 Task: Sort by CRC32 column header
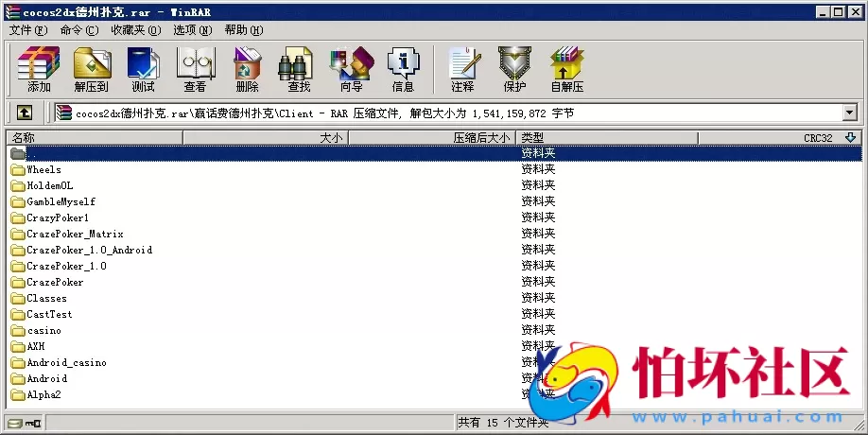779,137
